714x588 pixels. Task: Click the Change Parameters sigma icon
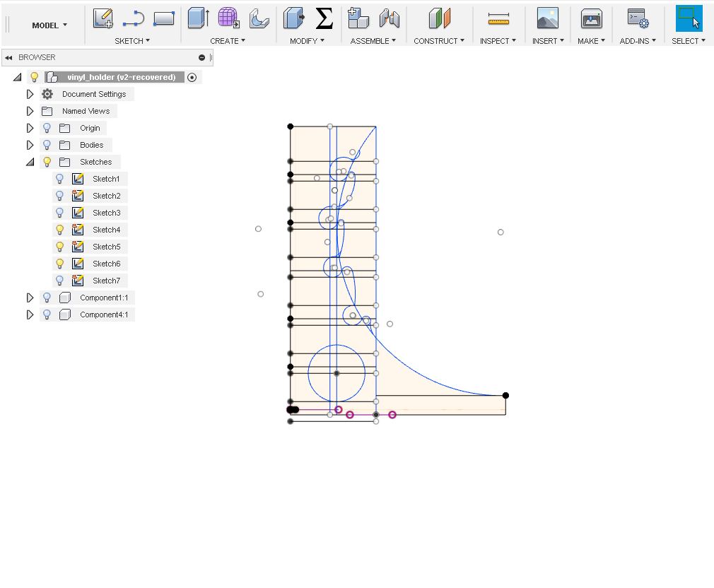[x=324, y=19]
